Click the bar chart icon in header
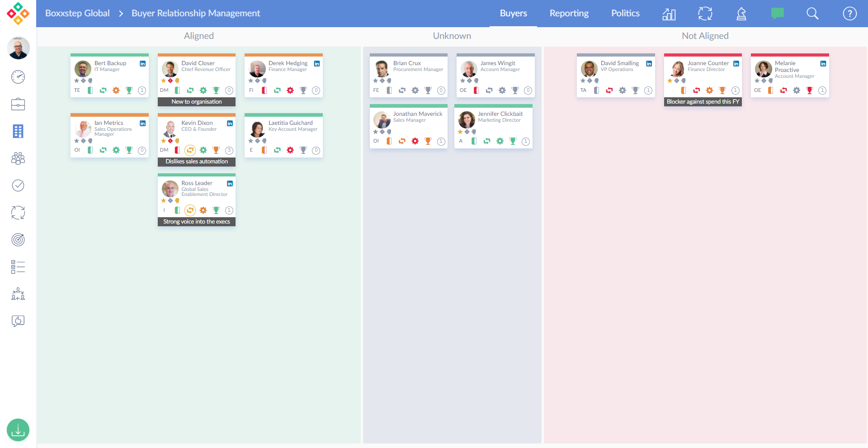 click(x=669, y=14)
